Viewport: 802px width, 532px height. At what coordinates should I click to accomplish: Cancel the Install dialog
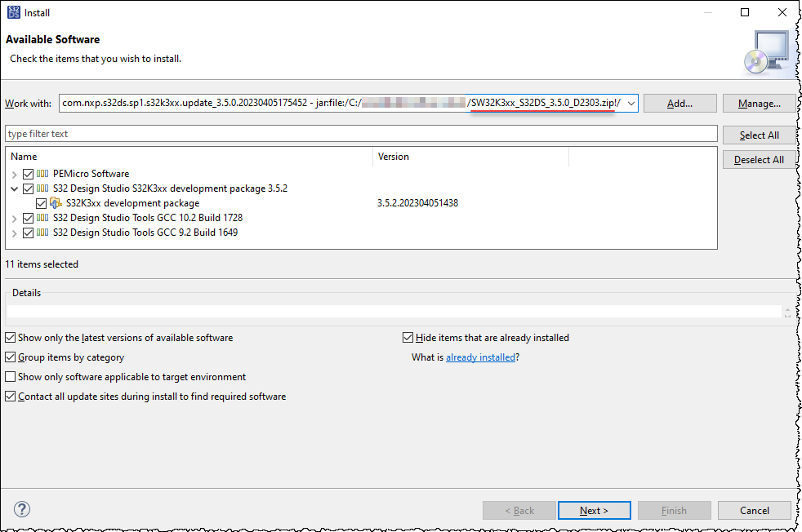click(x=754, y=510)
